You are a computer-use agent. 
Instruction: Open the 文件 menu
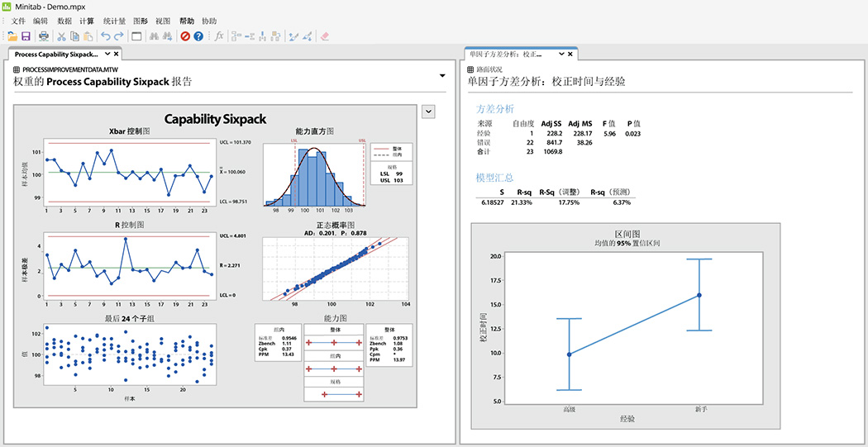[x=18, y=21]
